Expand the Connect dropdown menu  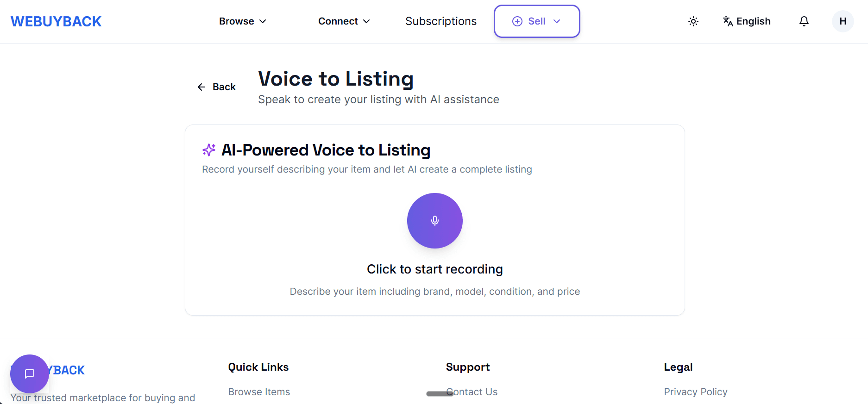pyautogui.click(x=344, y=21)
